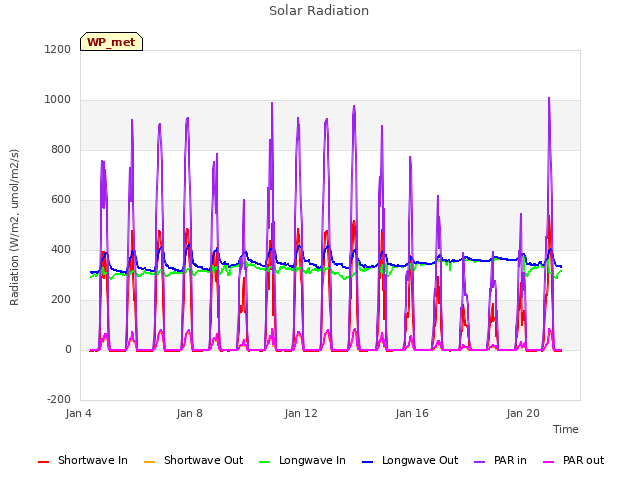Click the 200 y-axis tick label
The width and height of the screenshot is (640, 480).
coord(61,300)
